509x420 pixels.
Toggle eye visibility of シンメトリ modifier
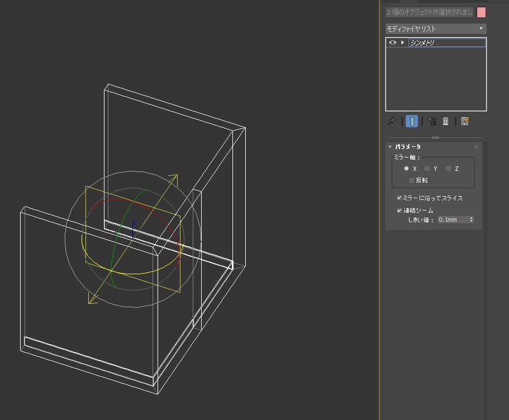coord(393,43)
